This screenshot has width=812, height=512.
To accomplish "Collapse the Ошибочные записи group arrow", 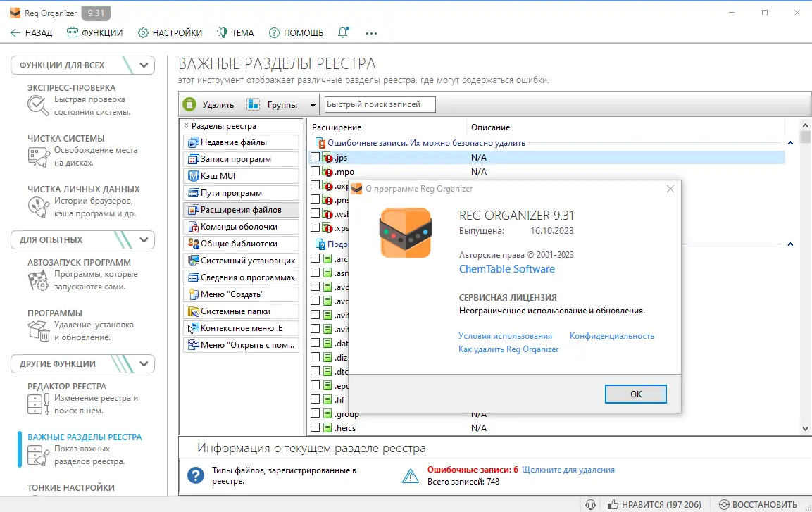I will 790,143.
